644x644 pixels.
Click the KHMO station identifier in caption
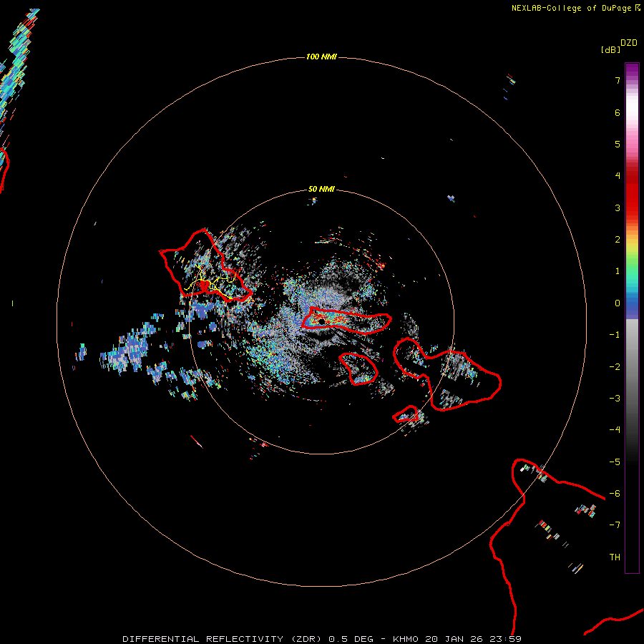coord(406,639)
